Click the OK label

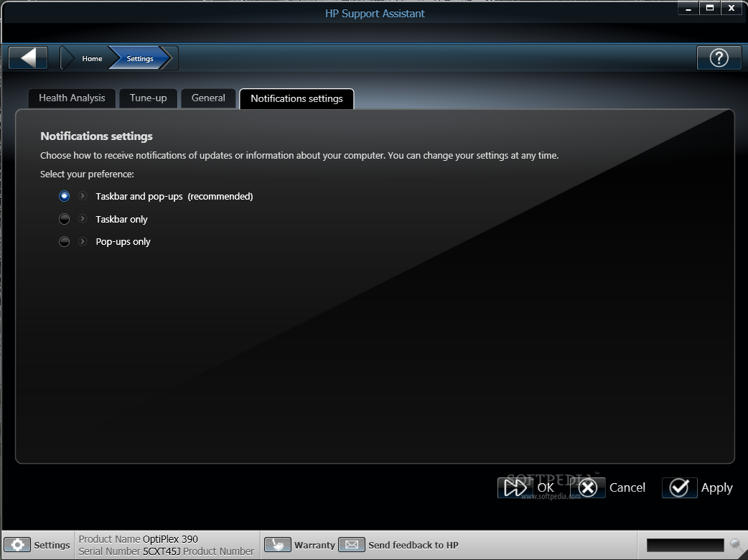click(546, 487)
